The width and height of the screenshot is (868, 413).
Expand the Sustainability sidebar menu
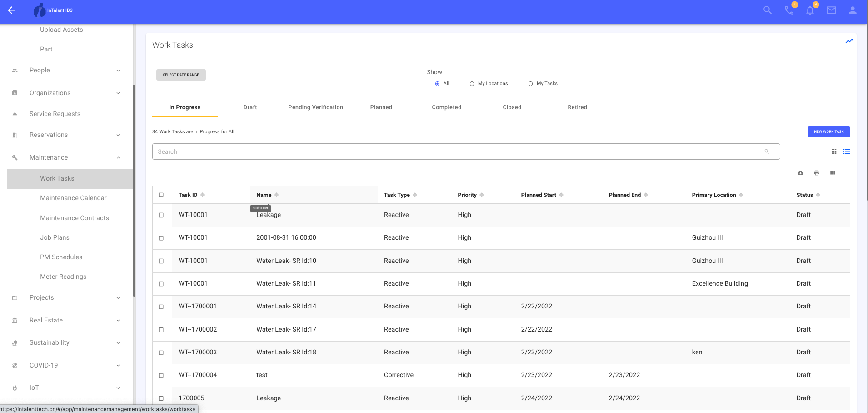[x=118, y=343]
